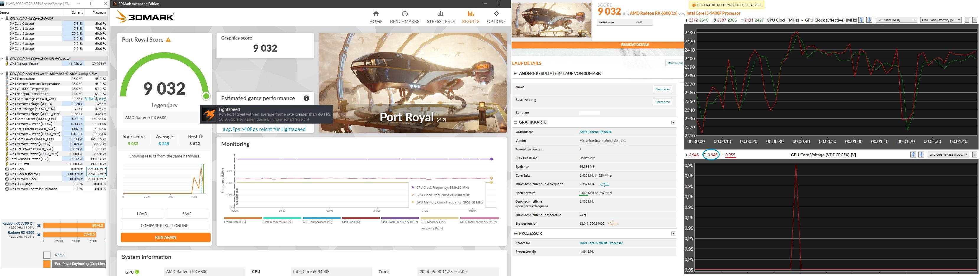The image size is (980, 276).
Task: Click the minus button on GPU Clock graph
Action: pos(967,20)
